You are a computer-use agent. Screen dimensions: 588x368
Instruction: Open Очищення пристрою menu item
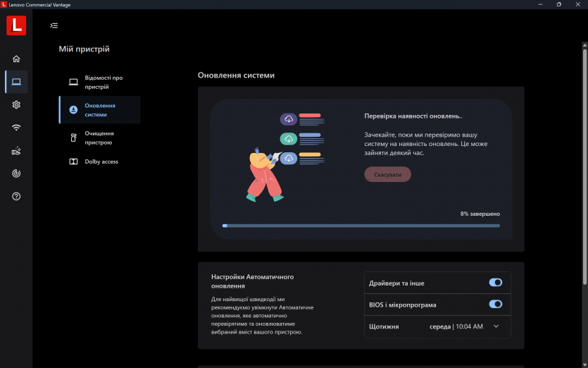(99, 137)
